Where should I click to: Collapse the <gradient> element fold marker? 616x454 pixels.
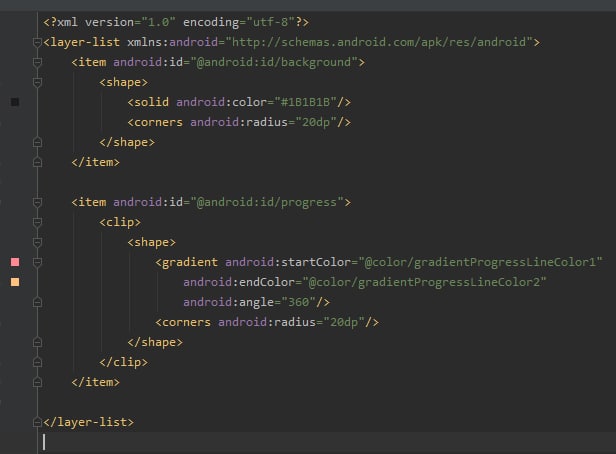(37, 262)
